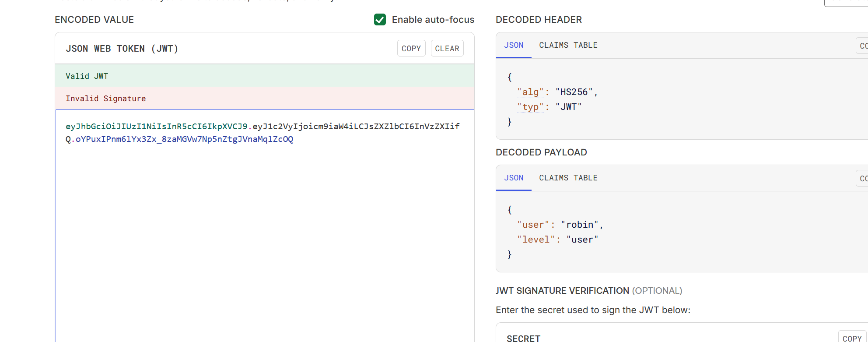Toggle the Enable auto-focus checkbox
The height and width of the screenshot is (342, 868).
pos(380,20)
